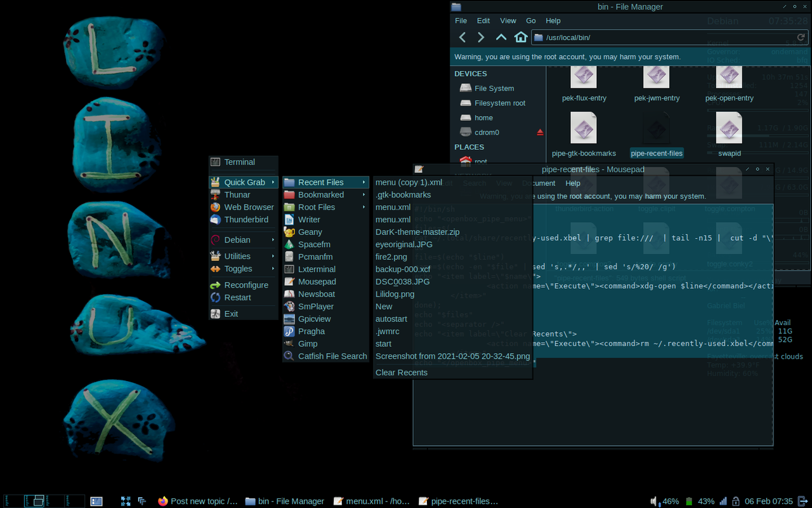Screen dimensions: 812x508
Task: Start SmPlayer from Quick Grab submenu
Action: coord(326,306)
